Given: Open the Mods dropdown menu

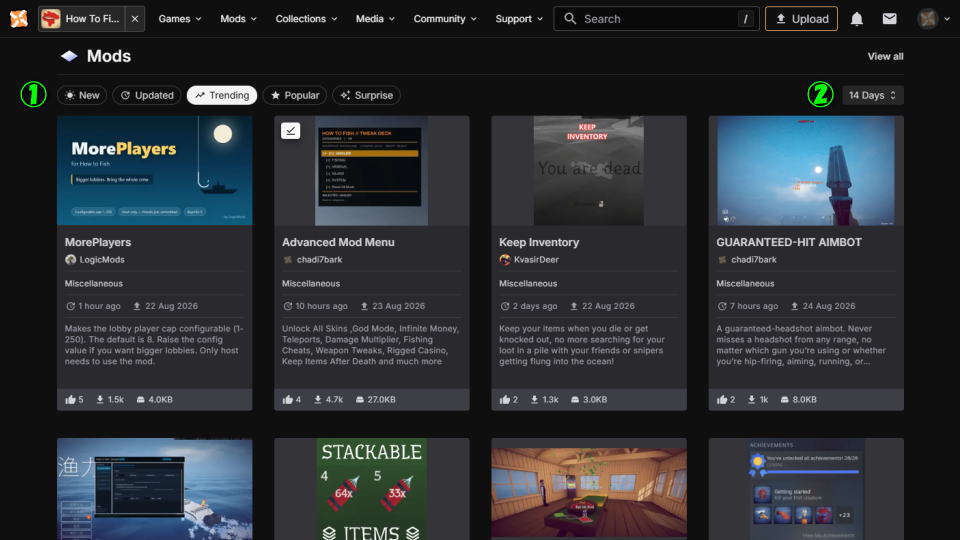Looking at the screenshot, I should (238, 18).
